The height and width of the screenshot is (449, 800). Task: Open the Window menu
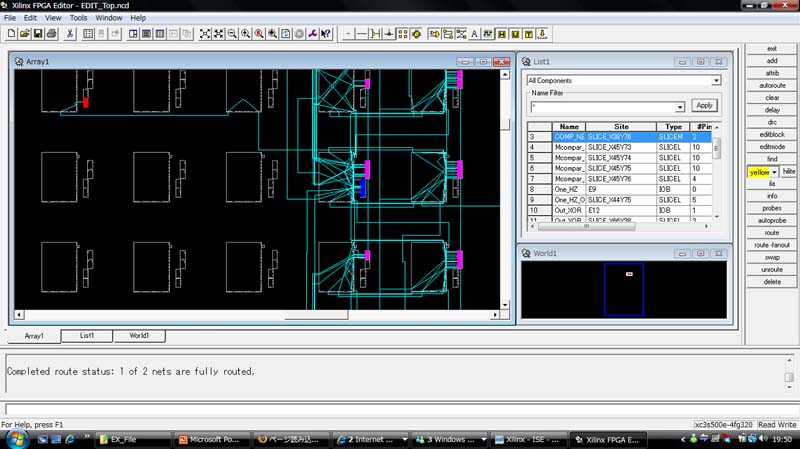click(x=109, y=18)
